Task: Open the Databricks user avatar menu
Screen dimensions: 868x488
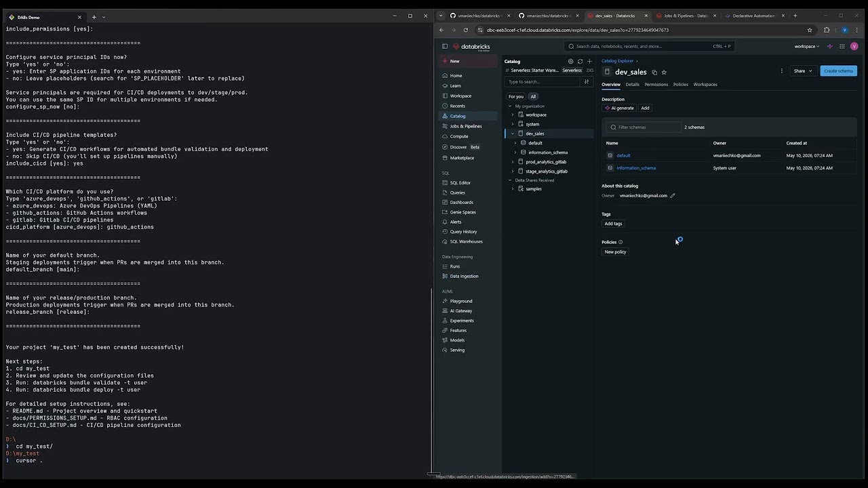Action: tap(854, 46)
